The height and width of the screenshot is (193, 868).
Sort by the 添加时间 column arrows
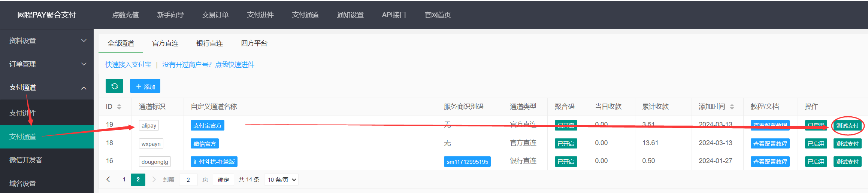(x=732, y=107)
